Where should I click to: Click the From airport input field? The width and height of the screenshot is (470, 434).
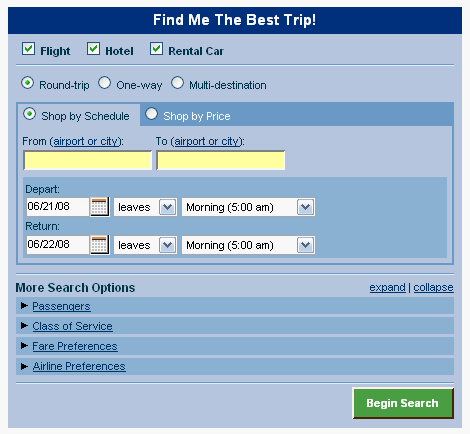click(x=88, y=160)
